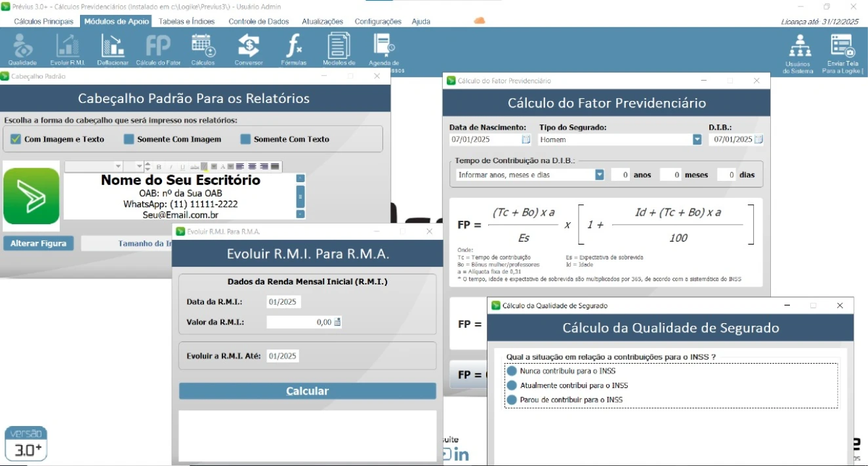868x466 pixels.
Task: Expand the font name dropdown in header editor
Action: pos(118,166)
